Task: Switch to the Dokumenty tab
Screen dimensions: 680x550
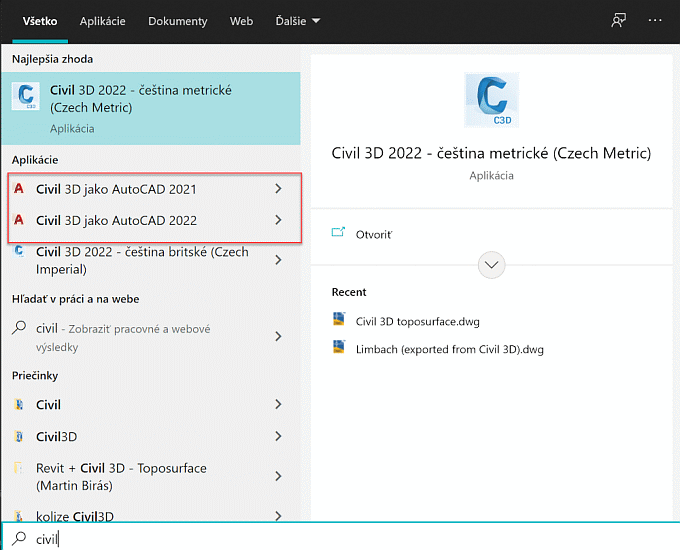Action: pyautogui.click(x=177, y=21)
